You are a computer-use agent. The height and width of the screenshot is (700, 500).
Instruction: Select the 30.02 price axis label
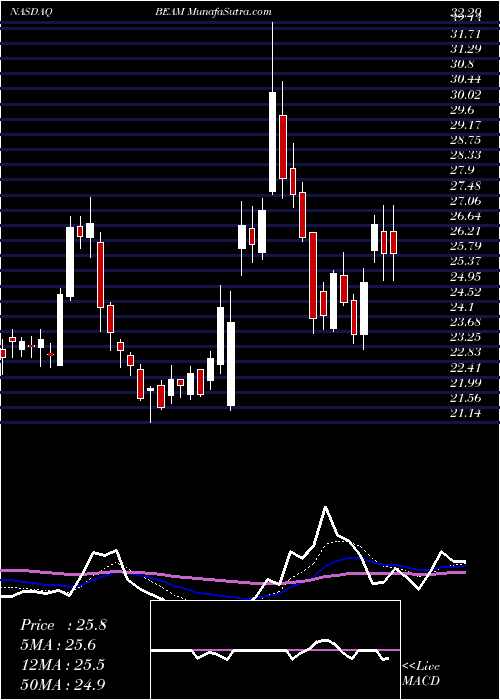pos(466,94)
